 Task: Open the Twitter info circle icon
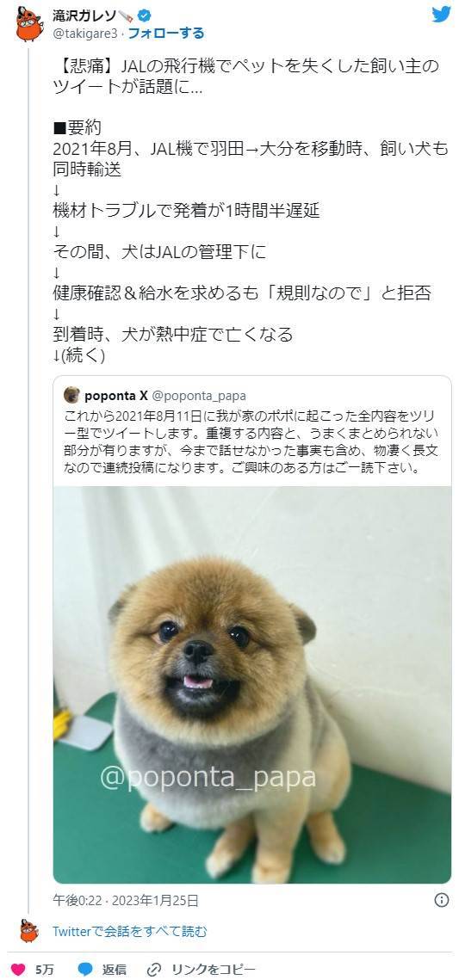442,900
